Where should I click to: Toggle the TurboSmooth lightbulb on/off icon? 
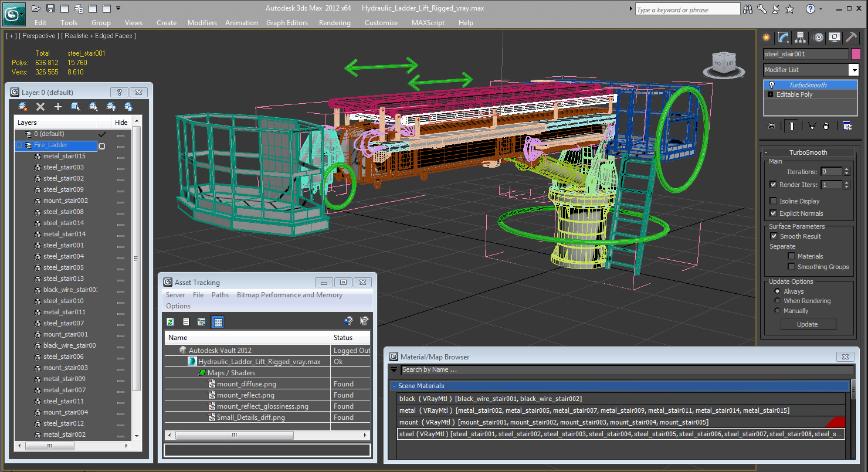tap(772, 85)
